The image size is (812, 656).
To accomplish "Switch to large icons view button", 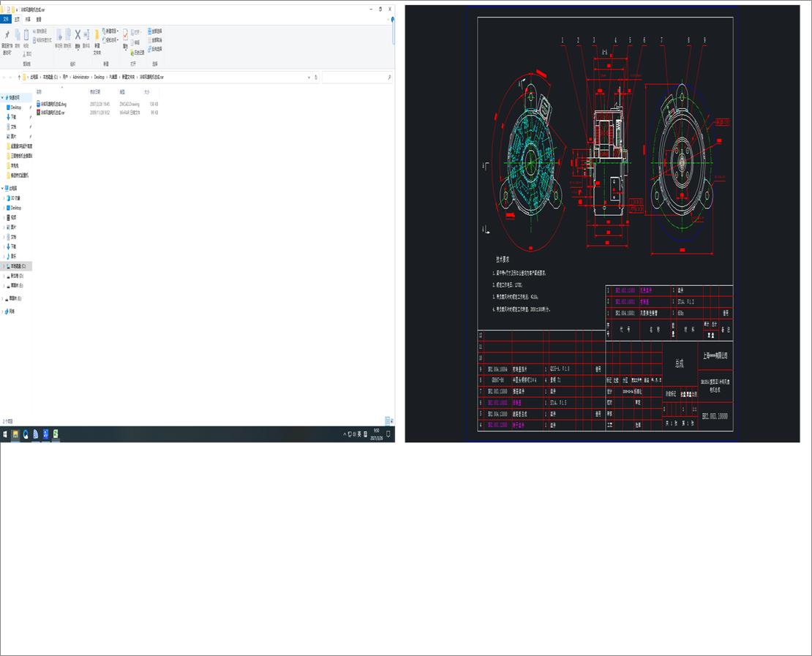I will point(392,421).
